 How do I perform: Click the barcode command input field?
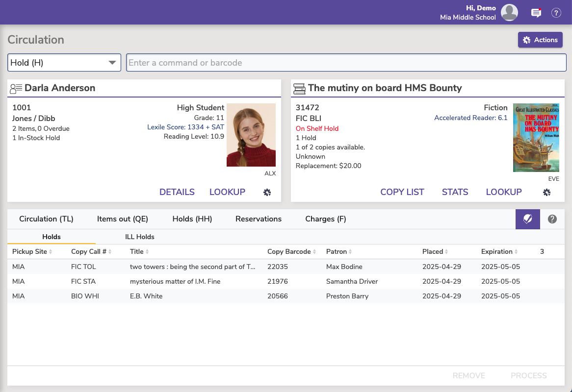[x=346, y=63]
